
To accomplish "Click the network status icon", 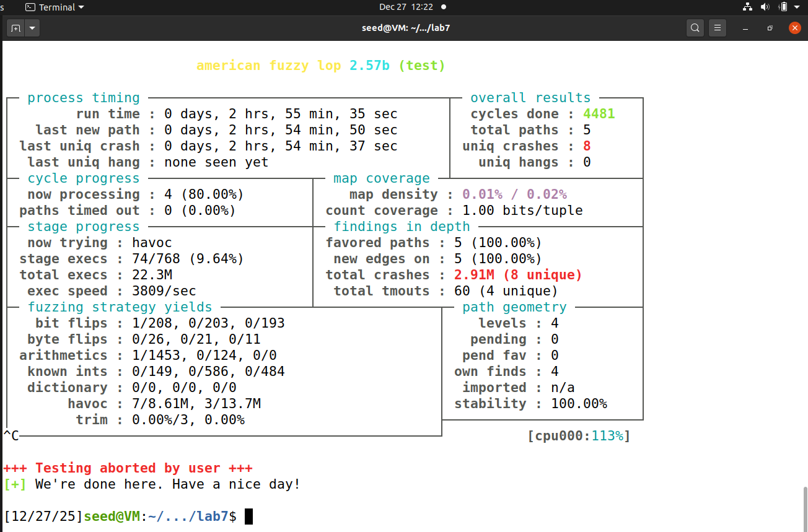I will tap(747, 7).
